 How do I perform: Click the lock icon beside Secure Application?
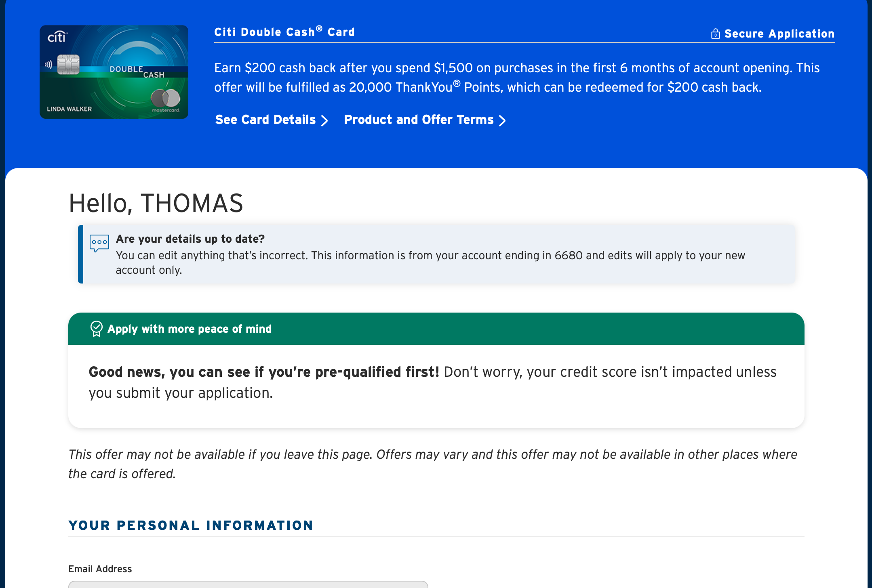[x=715, y=34]
